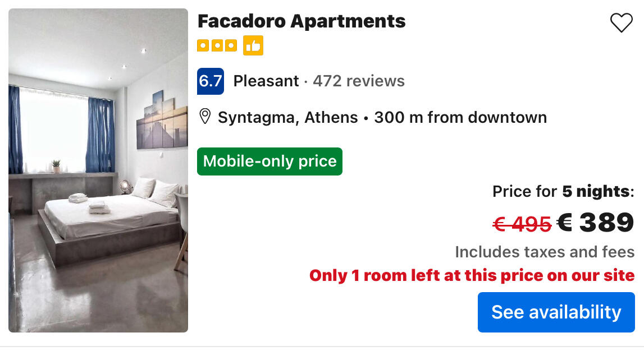Click the € 389 discounted price
The height and width of the screenshot is (351, 644).
tap(595, 223)
